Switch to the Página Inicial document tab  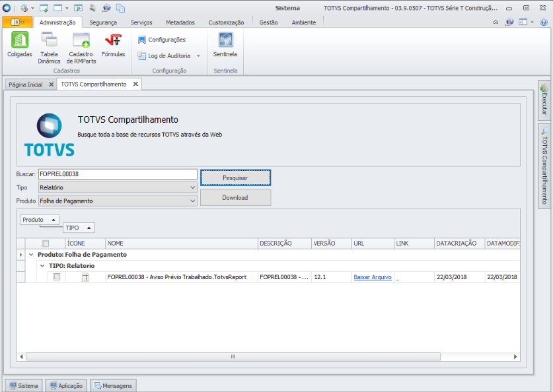click(25, 84)
